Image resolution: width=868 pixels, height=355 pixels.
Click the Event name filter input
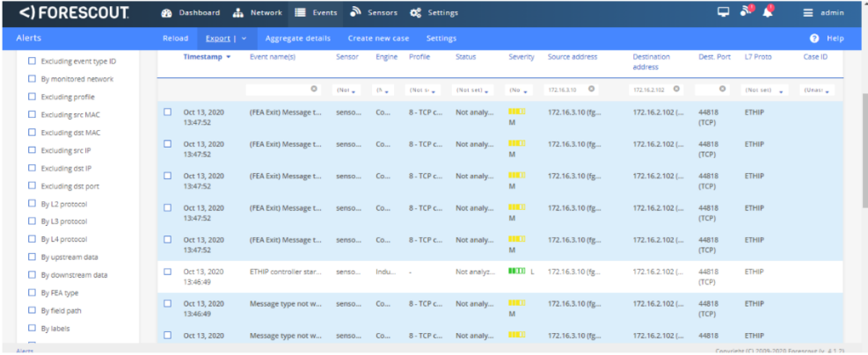click(x=282, y=89)
